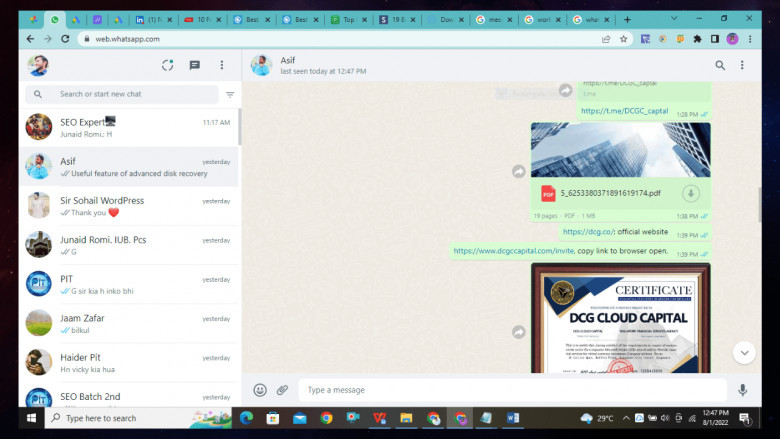This screenshot has height=439, width=780.
Task: Expand the Chrome tab search chevron
Action: tap(674, 18)
